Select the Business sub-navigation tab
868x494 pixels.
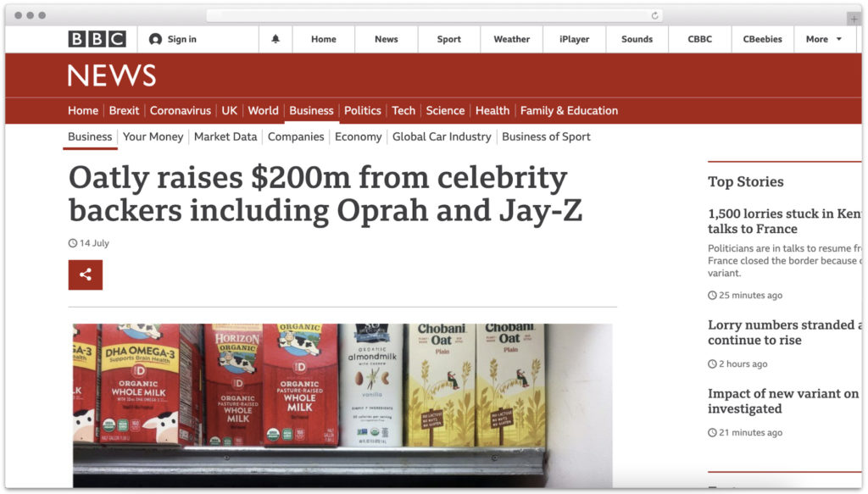90,136
